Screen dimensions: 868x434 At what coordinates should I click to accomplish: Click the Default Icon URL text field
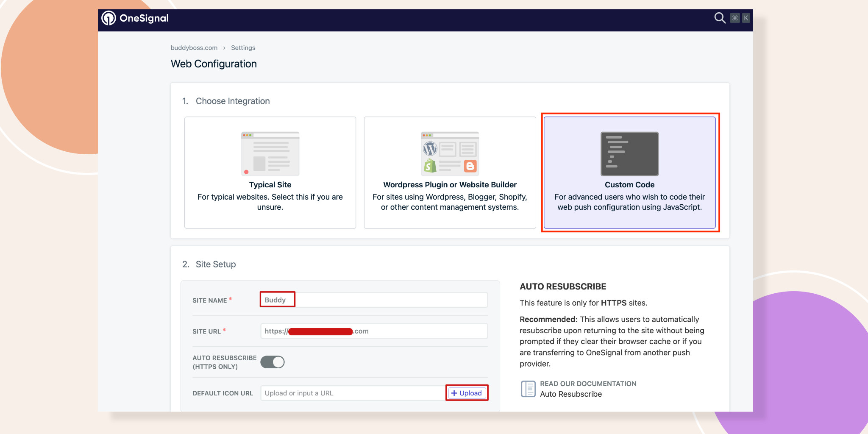353,393
